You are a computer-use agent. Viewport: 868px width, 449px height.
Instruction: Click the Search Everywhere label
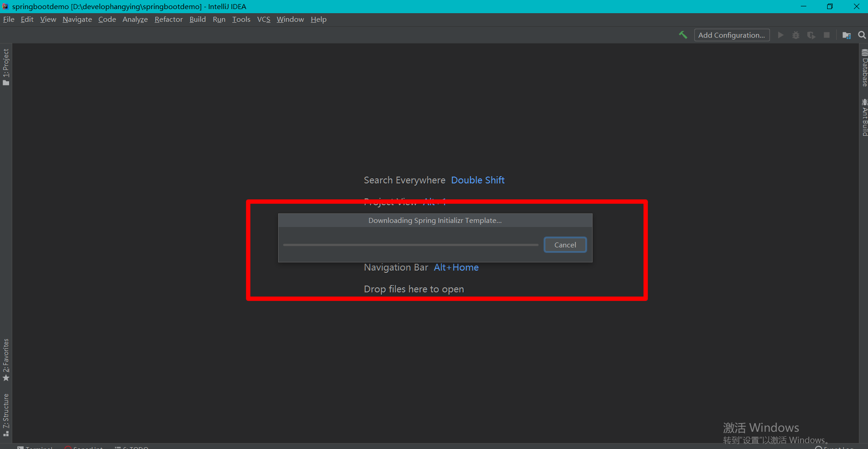tap(404, 180)
